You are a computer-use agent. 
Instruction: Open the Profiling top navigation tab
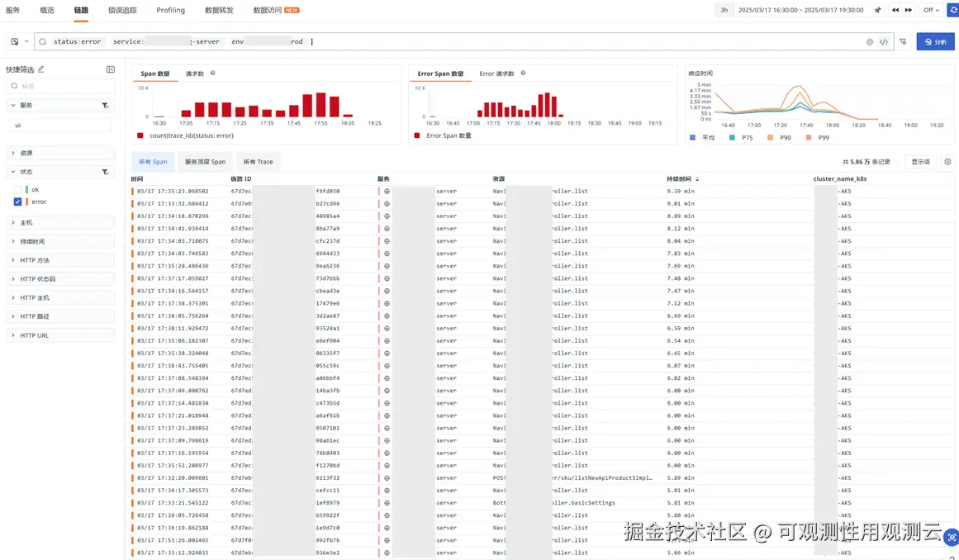pyautogui.click(x=171, y=11)
